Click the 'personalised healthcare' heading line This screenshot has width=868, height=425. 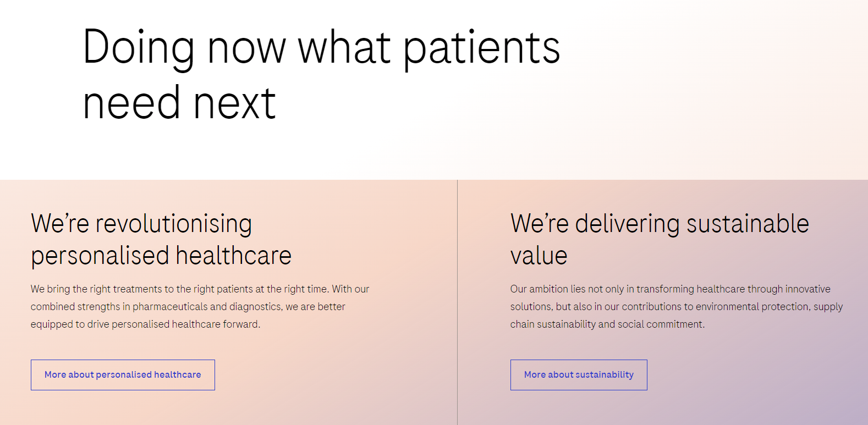pyautogui.click(x=161, y=256)
